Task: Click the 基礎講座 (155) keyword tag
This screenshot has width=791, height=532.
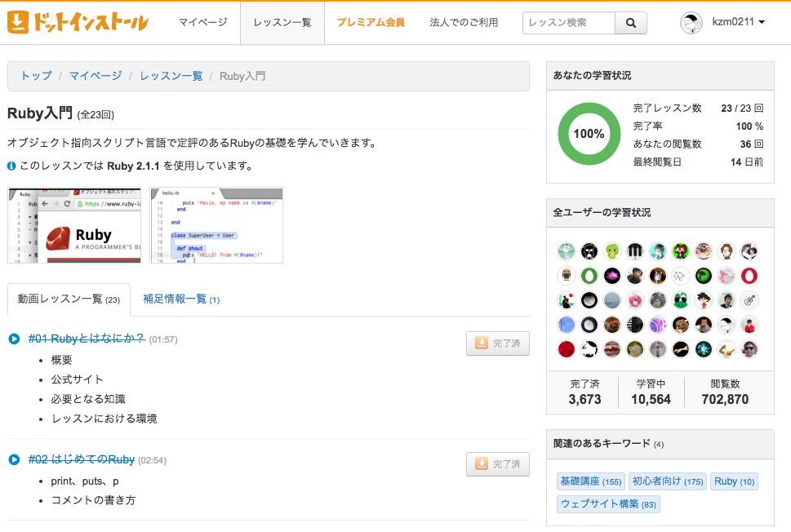Action: click(591, 481)
